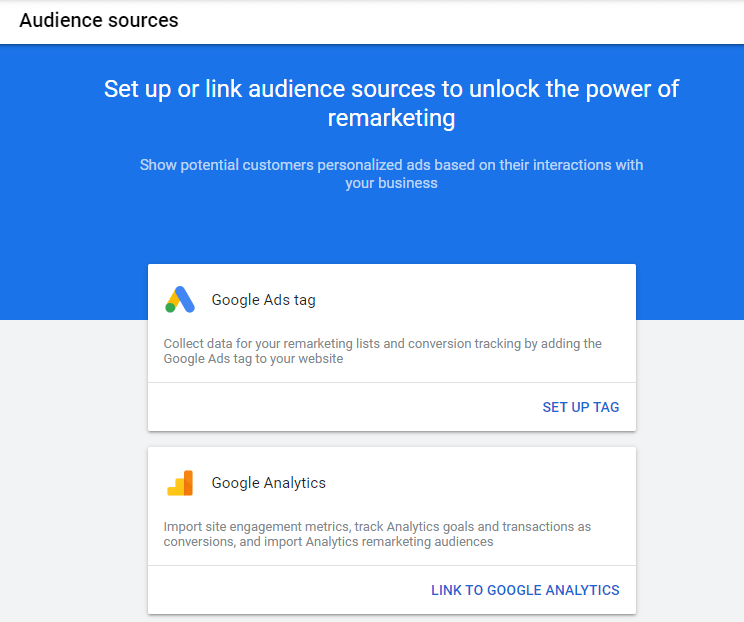Click the Google Ads logo icon
This screenshot has width=744, height=622.
coord(180,299)
